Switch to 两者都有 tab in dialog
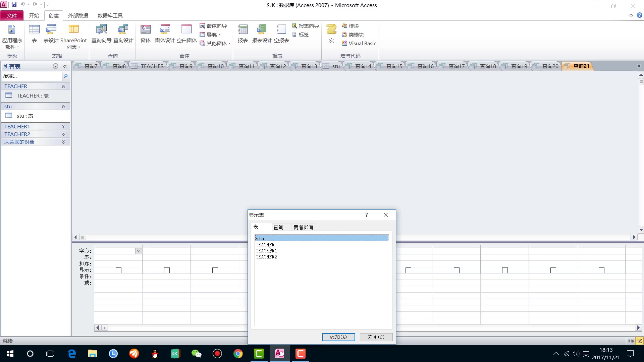The width and height of the screenshot is (644, 362). (x=303, y=227)
